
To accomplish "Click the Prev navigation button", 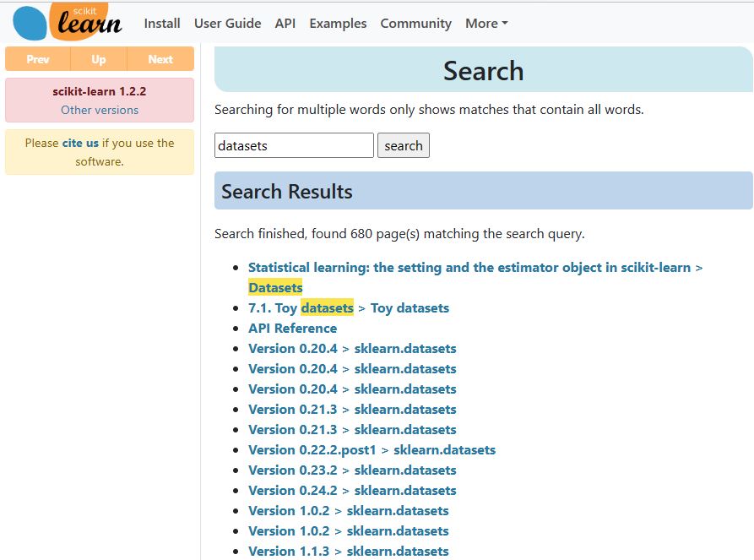I will pos(38,59).
